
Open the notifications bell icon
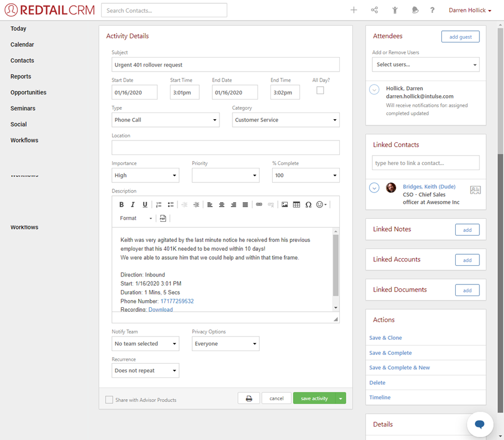coord(416,10)
